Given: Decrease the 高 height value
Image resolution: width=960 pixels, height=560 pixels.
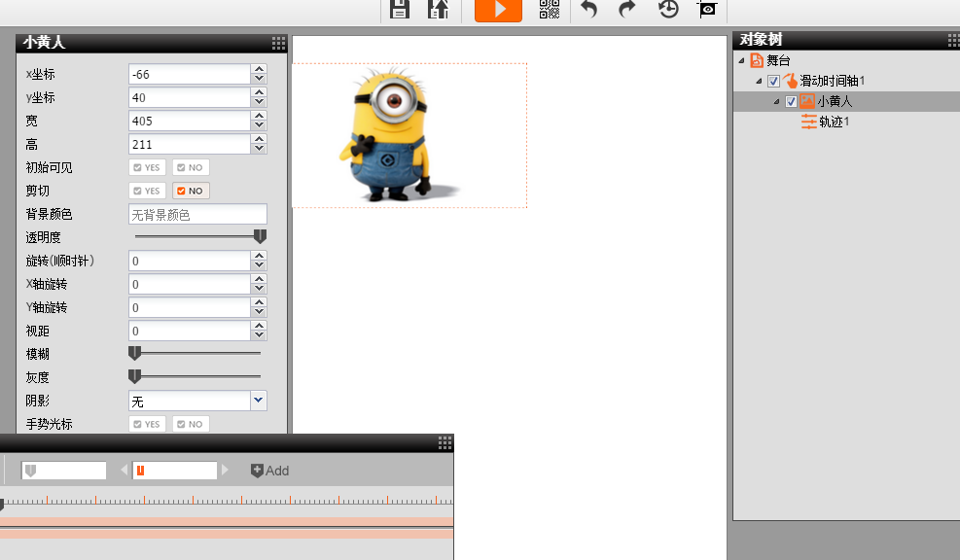Looking at the screenshot, I should tap(259, 148).
